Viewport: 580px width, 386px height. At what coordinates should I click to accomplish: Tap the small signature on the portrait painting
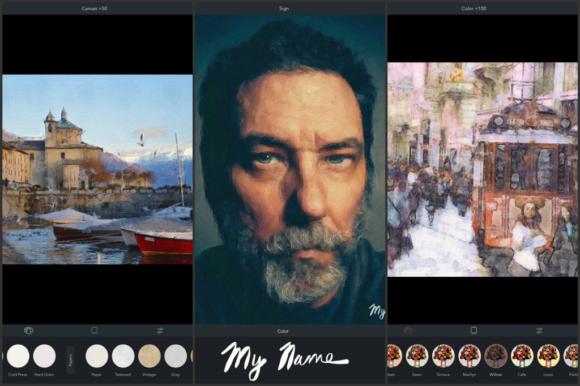pos(377,311)
